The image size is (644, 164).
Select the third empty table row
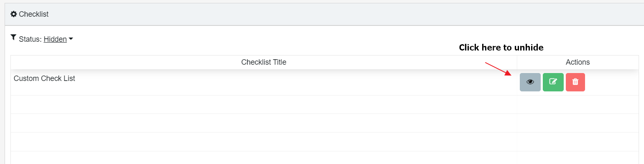(325, 142)
